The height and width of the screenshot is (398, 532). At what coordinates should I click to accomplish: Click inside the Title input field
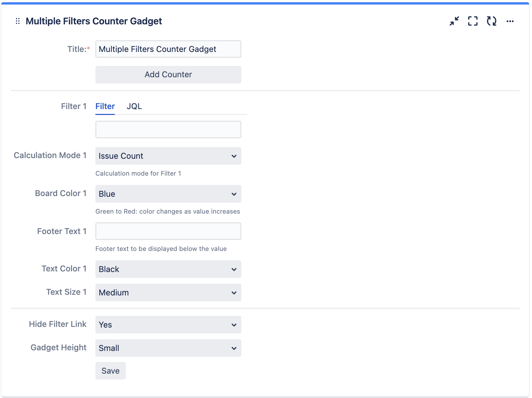(x=168, y=49)
